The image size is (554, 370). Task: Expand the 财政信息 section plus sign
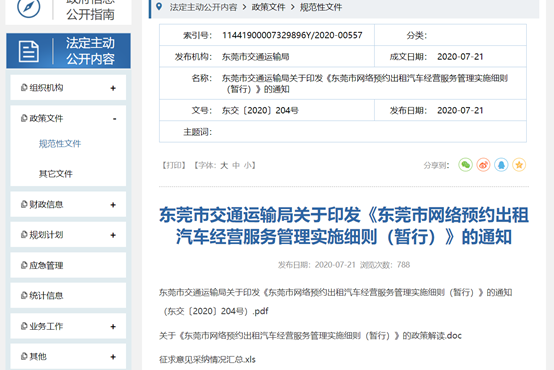click(113, 205)
